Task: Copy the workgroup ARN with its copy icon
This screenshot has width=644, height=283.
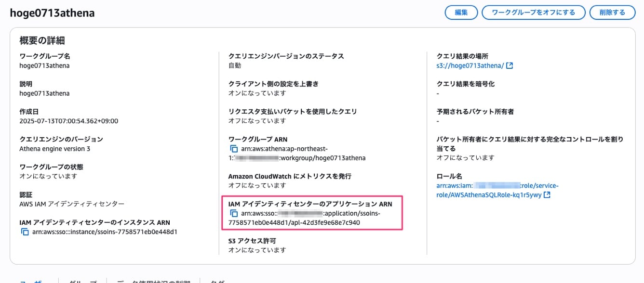Action: [234, 149]
